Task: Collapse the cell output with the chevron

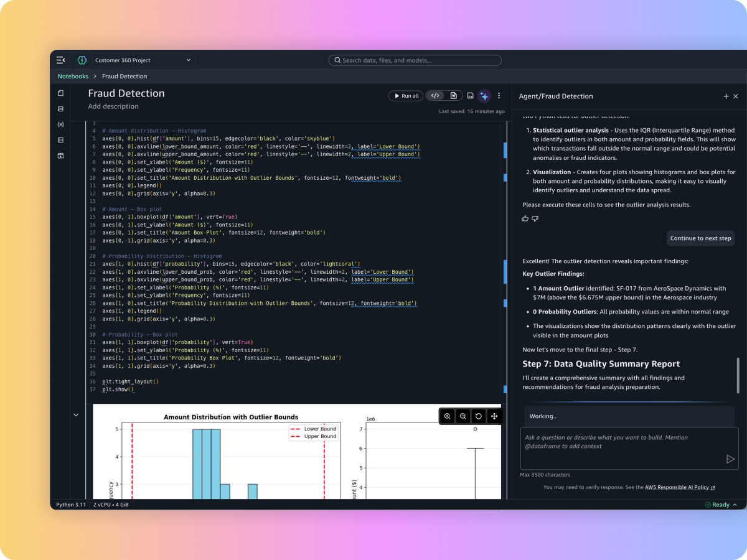Action: 76,415
